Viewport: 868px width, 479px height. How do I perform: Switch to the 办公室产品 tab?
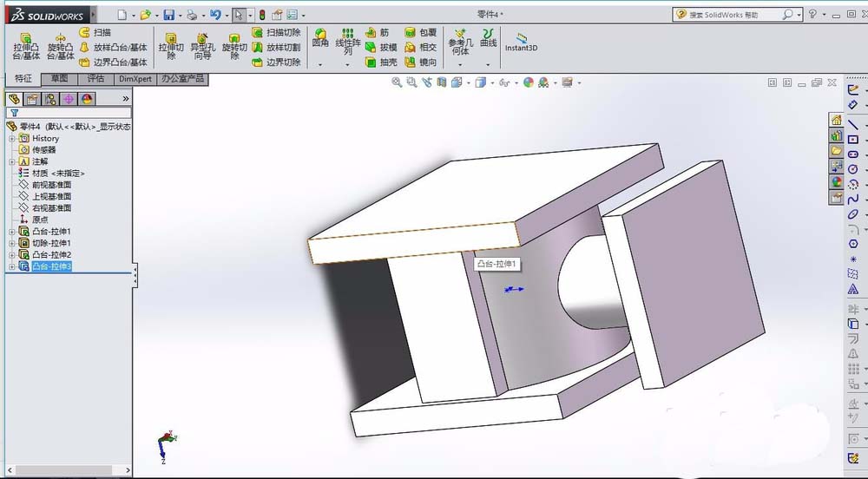tap(182, 79)
